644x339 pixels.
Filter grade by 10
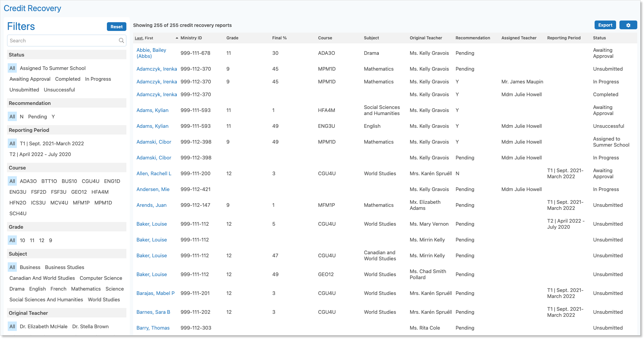pyautogui.click(x=23, y=240)
